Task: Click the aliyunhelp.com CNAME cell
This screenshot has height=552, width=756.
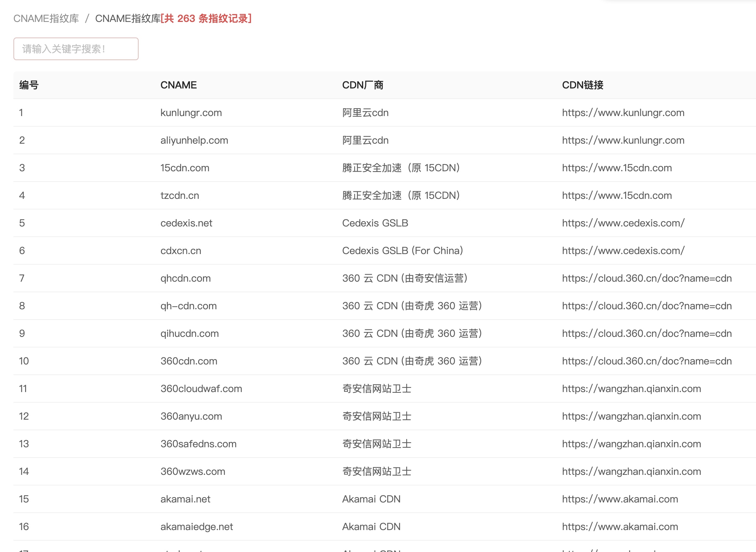Action: click(194, 140)
